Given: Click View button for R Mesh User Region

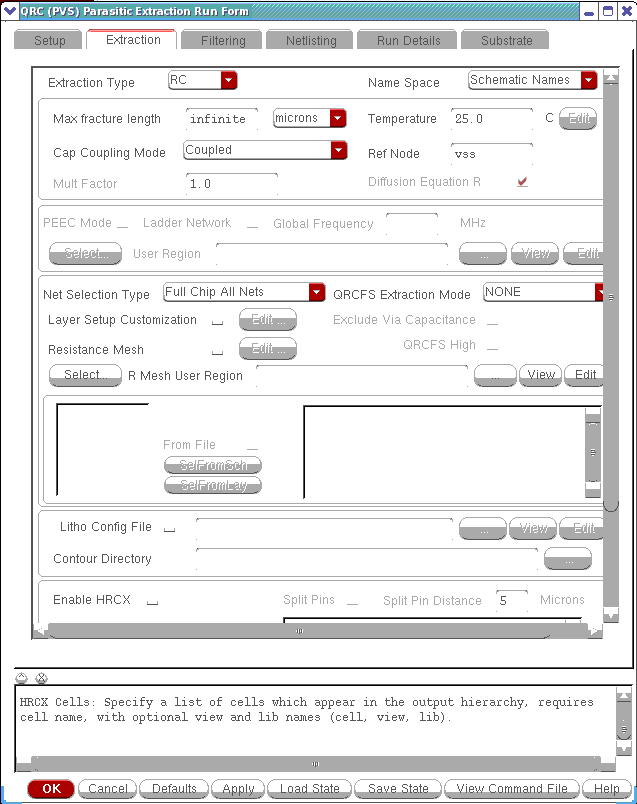Looking at the screenshot, I should [x=541, y=375].
